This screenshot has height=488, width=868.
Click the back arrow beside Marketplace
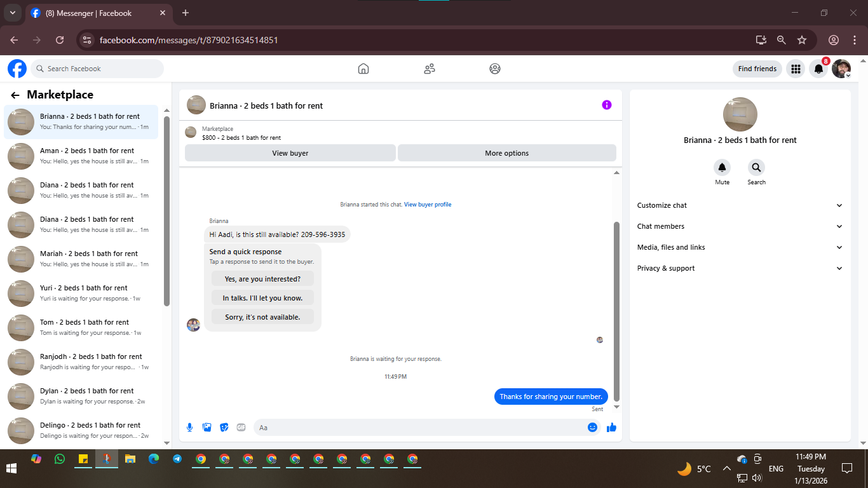pyautogui.click(x=15, y=95)
